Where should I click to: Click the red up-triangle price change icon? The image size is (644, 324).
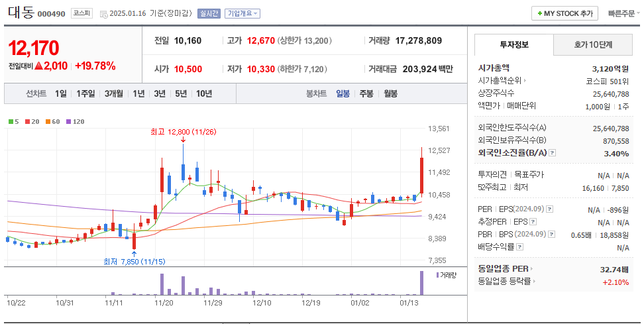[39, 66]
